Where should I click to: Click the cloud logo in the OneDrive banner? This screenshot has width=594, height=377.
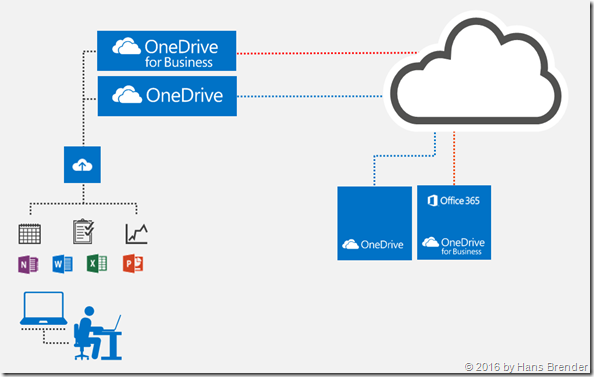127,94
